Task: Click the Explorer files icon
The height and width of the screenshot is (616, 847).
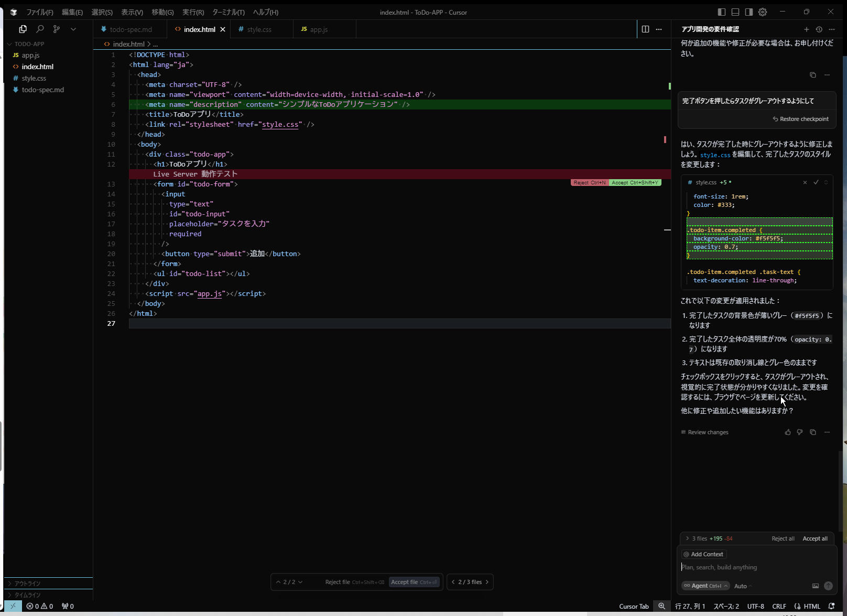Action: coord(23,29)
